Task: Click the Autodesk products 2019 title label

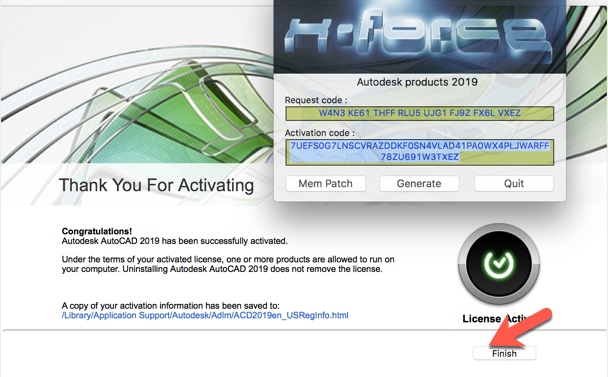Action: click(x=417, y=82)
